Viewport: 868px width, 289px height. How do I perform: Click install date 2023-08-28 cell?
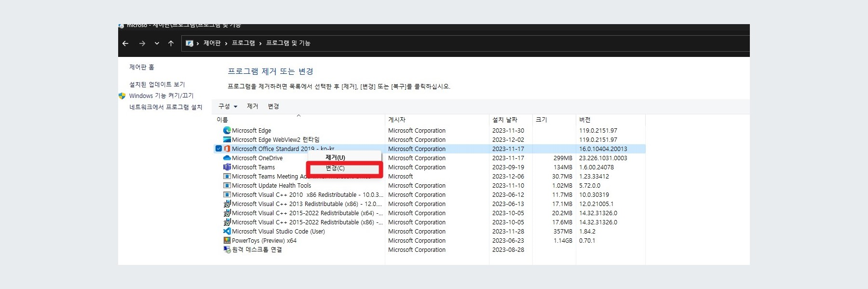(x=508, y=250)
